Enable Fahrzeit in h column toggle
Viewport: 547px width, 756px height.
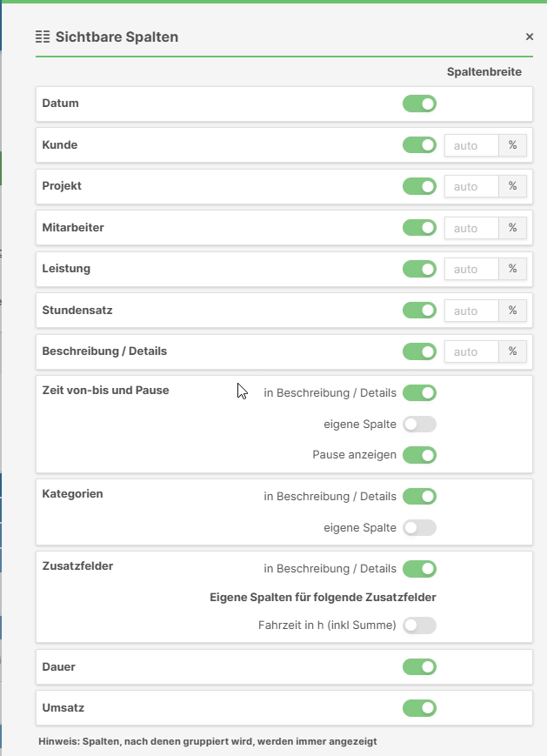(x=420, y=625)
